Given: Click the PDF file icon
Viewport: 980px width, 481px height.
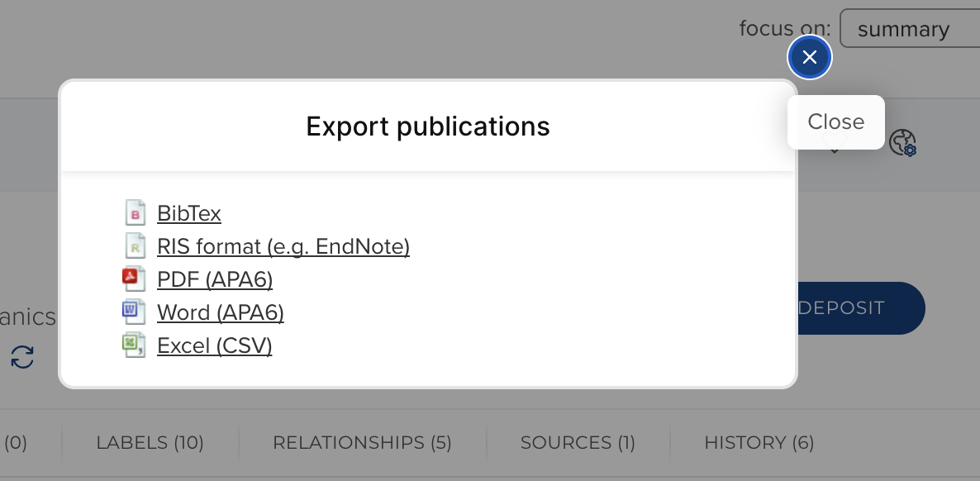Looking at the screenshot, I should 134,279.
